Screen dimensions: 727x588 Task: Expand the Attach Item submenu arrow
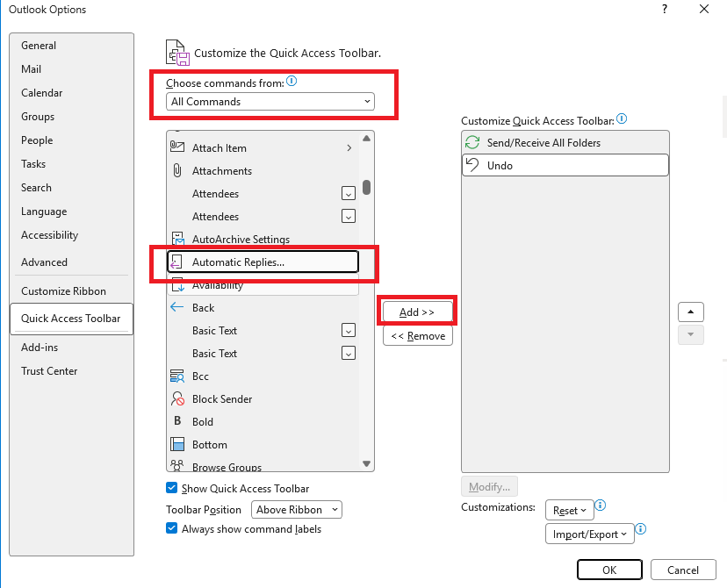point(349,147)
